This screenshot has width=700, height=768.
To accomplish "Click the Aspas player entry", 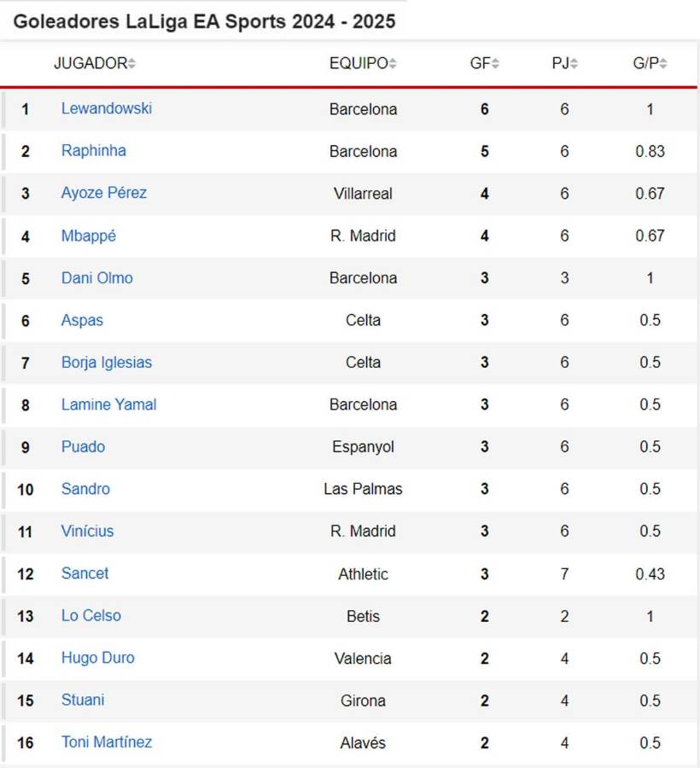I will [82, 320].
